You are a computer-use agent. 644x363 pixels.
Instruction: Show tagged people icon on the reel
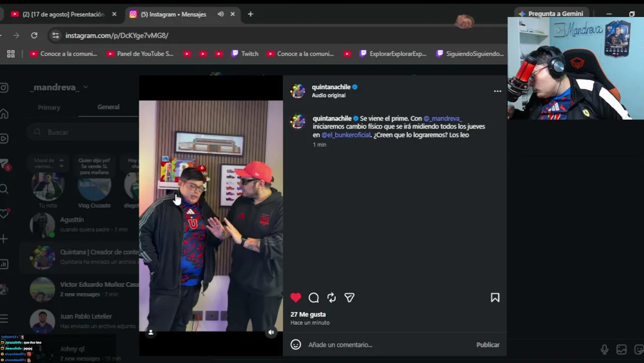click(x=151, y=332)
